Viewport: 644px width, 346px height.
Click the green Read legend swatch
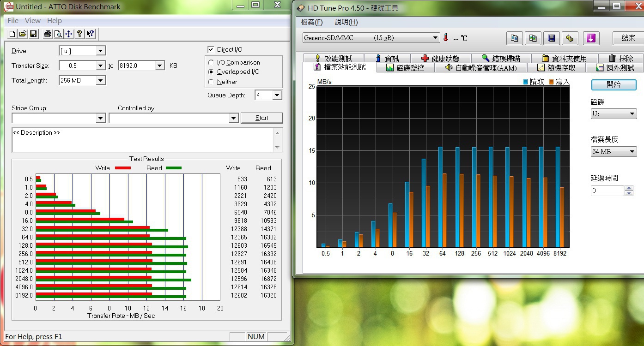tap(174, 168)
